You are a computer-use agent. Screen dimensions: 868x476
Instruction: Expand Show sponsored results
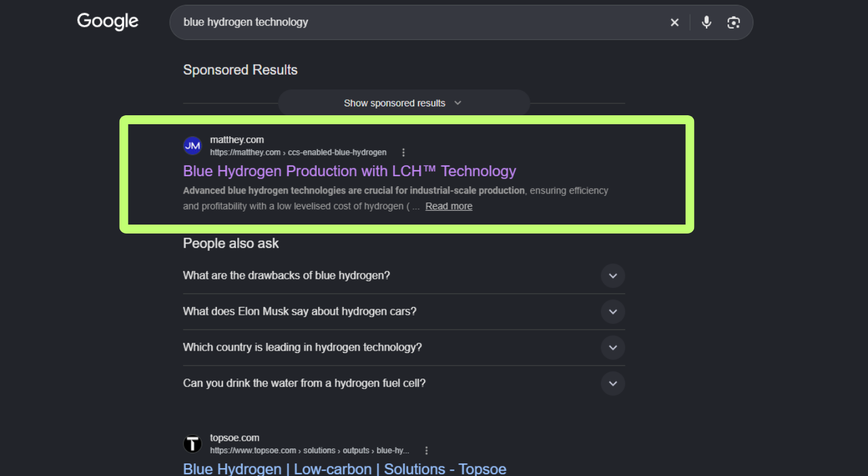[404, 103]
